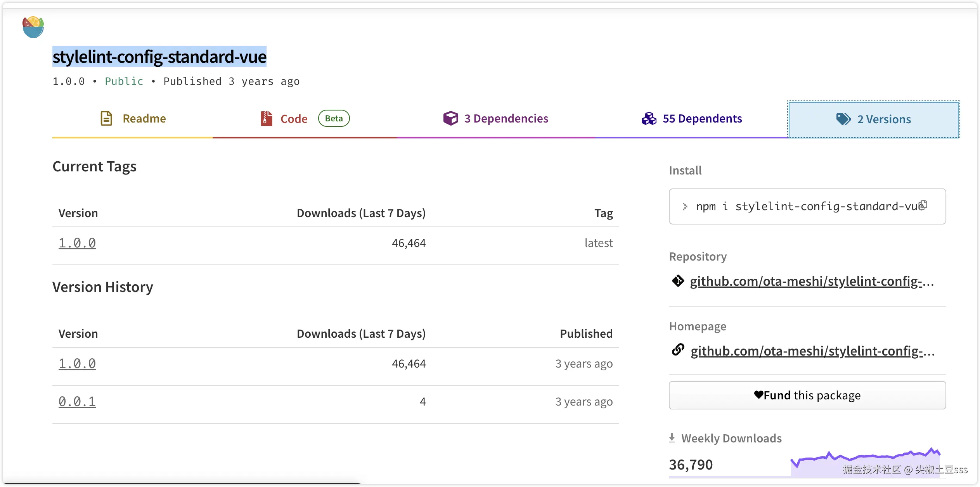Click the weekly downloads sparkline chart
The width and height of the screenshot is (980, 487).
865,462
